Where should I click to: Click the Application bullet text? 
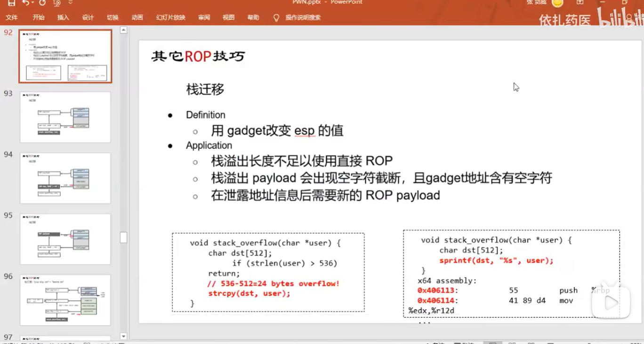tap(209, 146)
